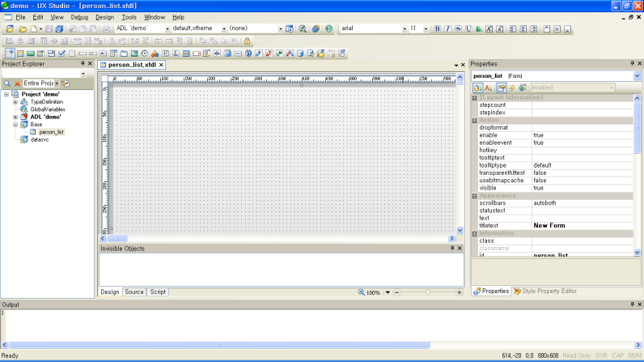
Task: Toggle pin on Output panel
Action: pyautogui.click(x=632, y=305)
